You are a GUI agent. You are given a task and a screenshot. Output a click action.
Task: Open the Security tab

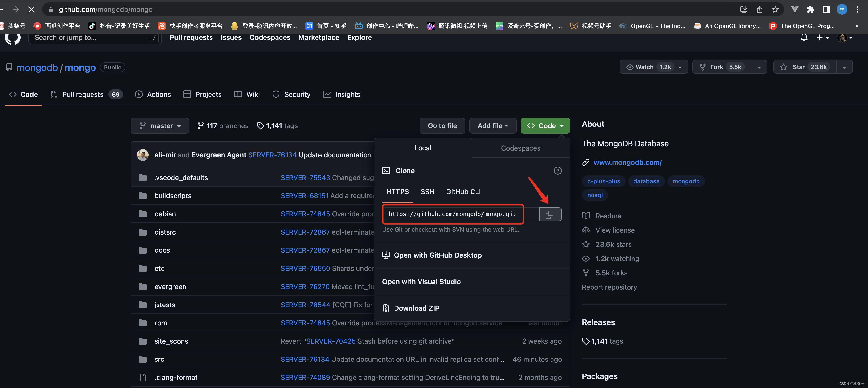pyautogui.click(x=291, y=95)
